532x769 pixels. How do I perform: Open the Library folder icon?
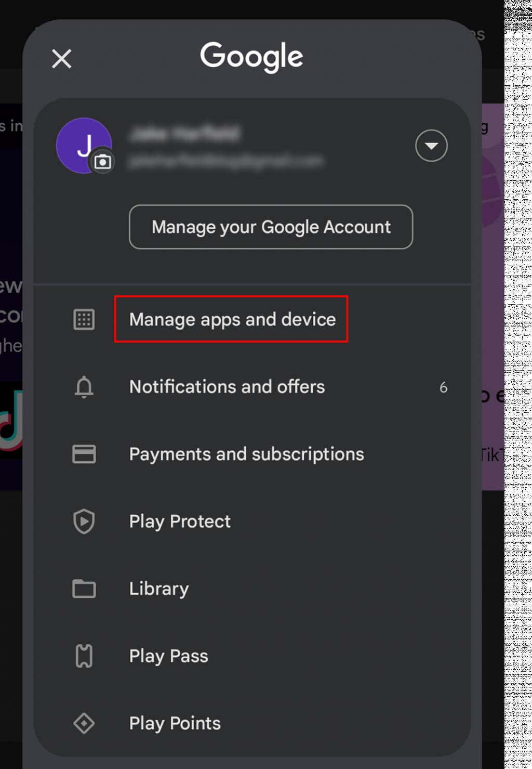click(x=84, y=589)
